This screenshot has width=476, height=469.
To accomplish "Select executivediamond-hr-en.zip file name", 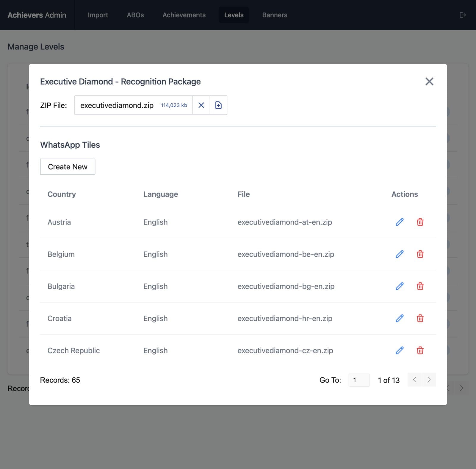I will click(285, 319).
